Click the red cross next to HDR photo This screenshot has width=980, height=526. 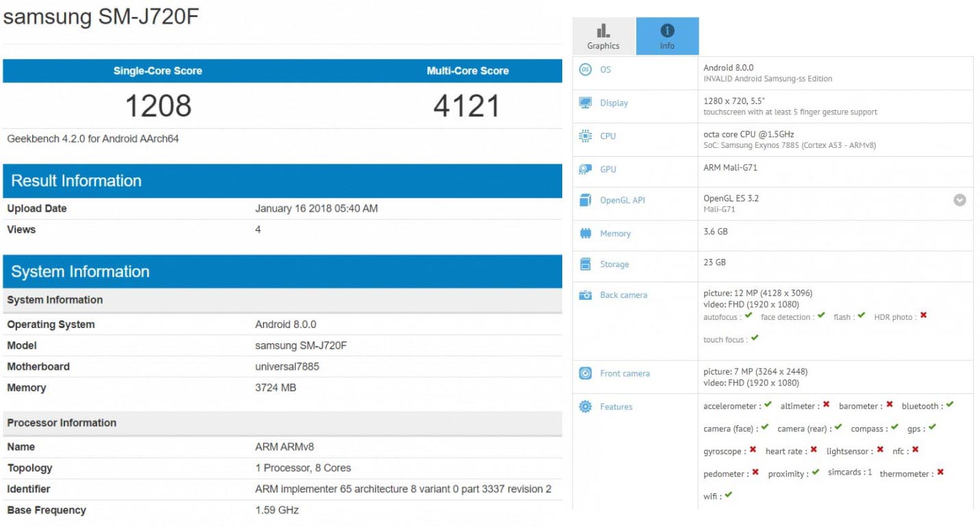(x=923, y=316)
